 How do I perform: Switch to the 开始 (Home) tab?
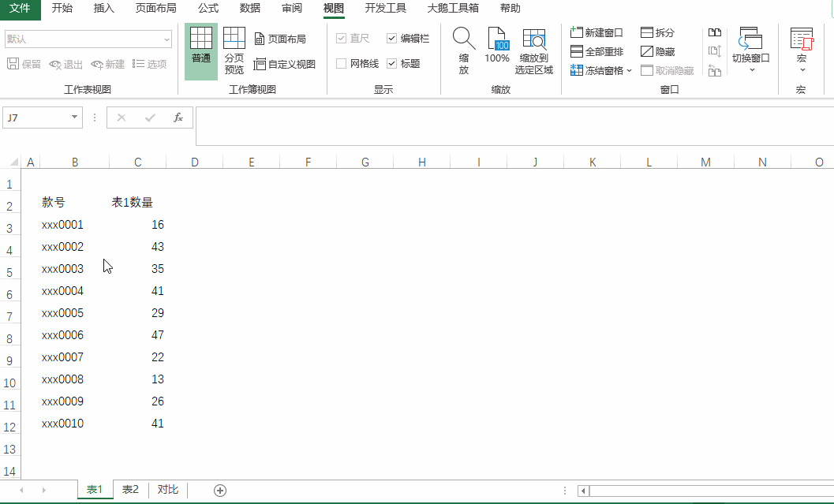click(x=62, y=9)
